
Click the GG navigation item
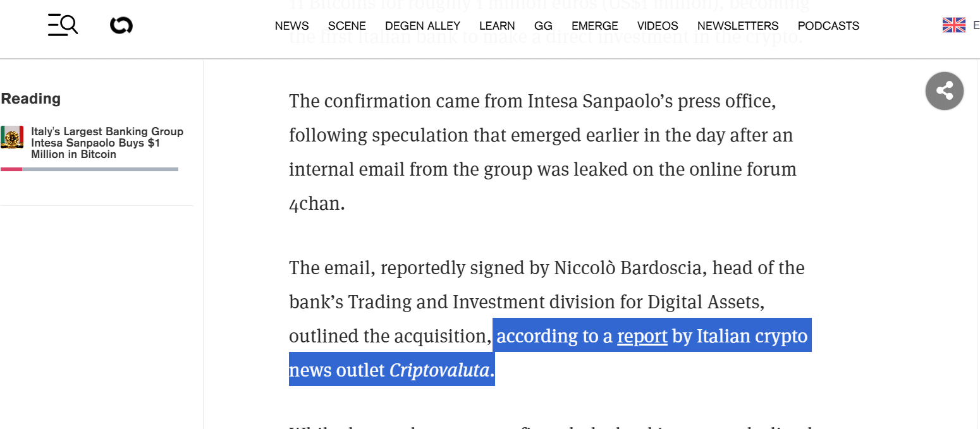pos(543,26)
